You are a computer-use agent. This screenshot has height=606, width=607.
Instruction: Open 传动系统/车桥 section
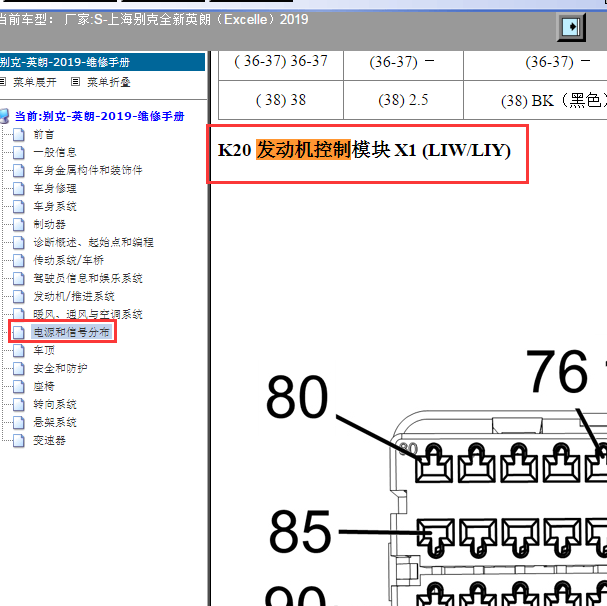pyautogui.click(x=69, y=260)
